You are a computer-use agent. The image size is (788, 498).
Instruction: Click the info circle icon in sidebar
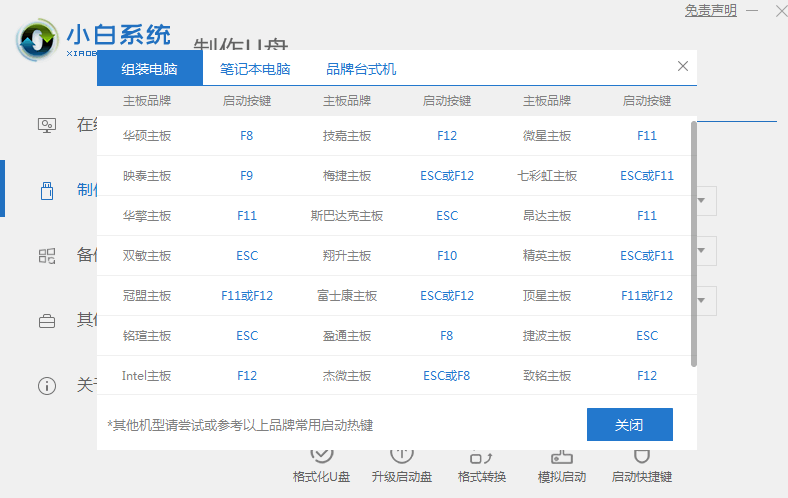(x=47, y=386)
